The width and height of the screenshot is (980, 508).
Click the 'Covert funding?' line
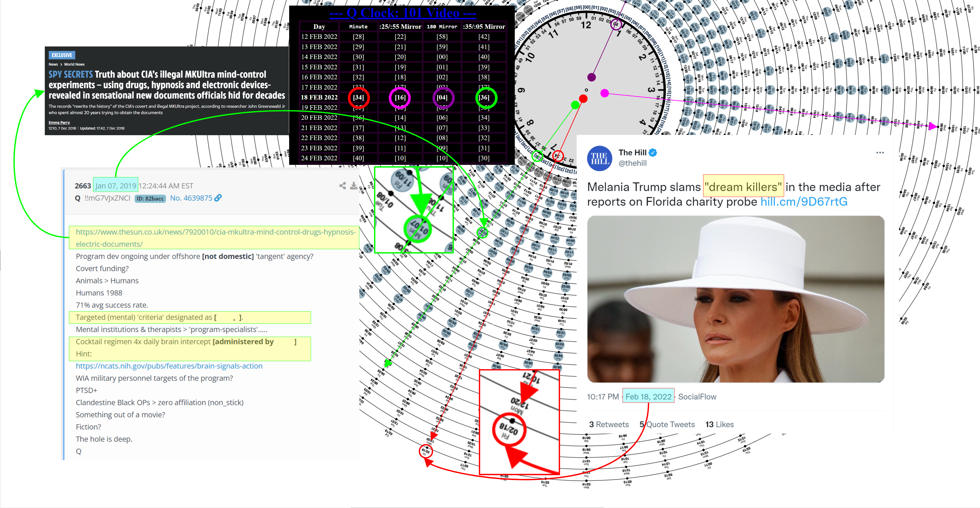[102, 269]
